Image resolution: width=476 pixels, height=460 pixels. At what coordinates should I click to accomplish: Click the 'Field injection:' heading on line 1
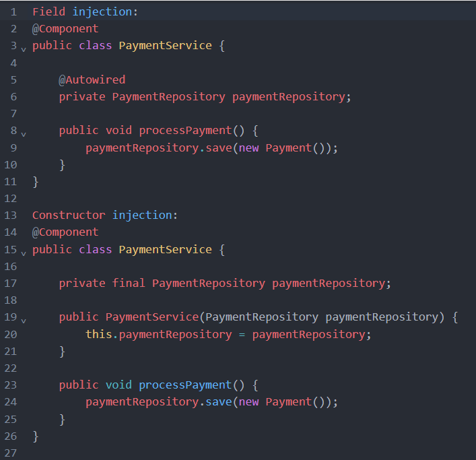point(85,12)
